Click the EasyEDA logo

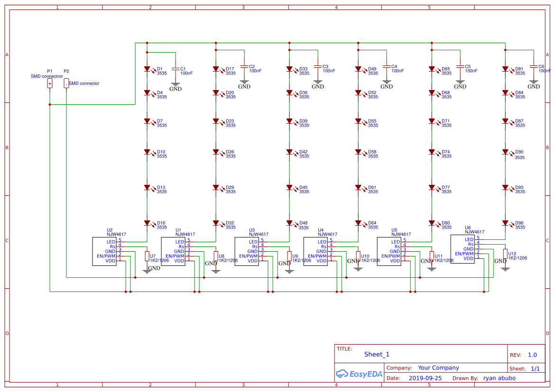tap(359, 374)
